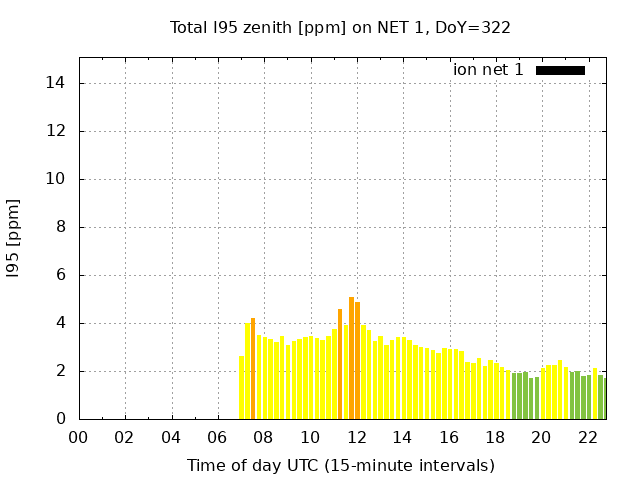Click the y-axis tick label '10'
The image size is (640, 480).
[57, 179]
